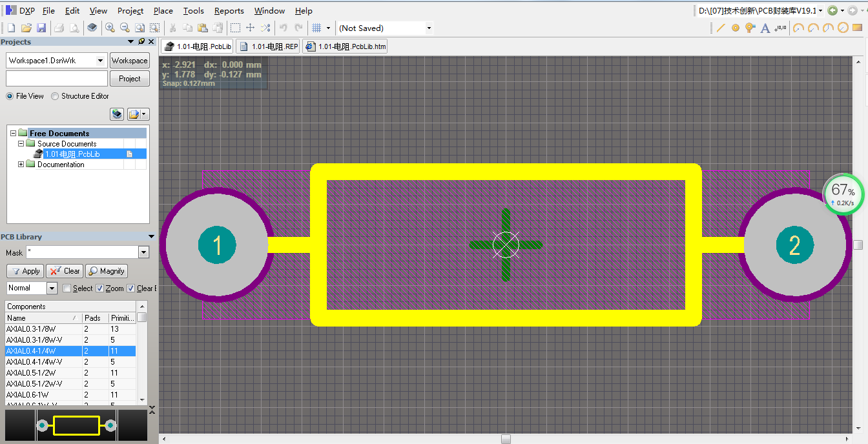Click the components list scrollbar thumb
The height and width of the screenshot is (444, 868).
pos(141,318)
